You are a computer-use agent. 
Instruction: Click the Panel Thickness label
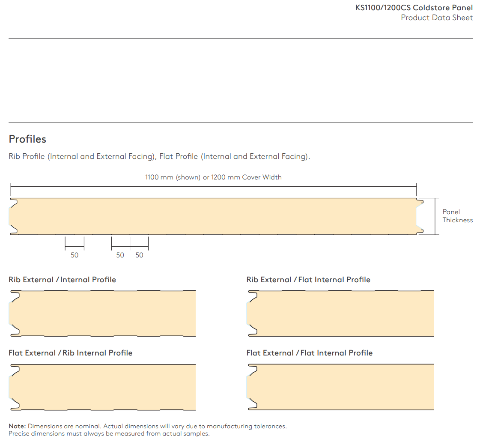pyautogui.click(x=457, y=216)
